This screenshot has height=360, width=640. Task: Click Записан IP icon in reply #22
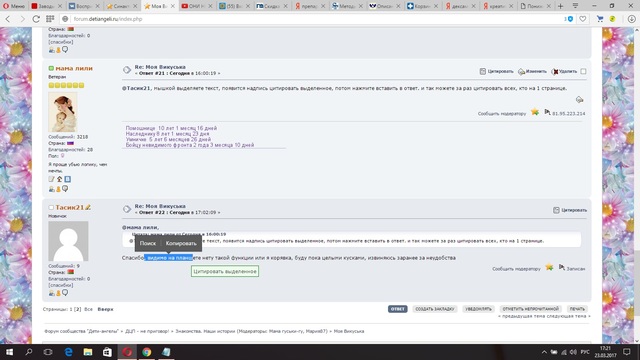pos(562,268)
